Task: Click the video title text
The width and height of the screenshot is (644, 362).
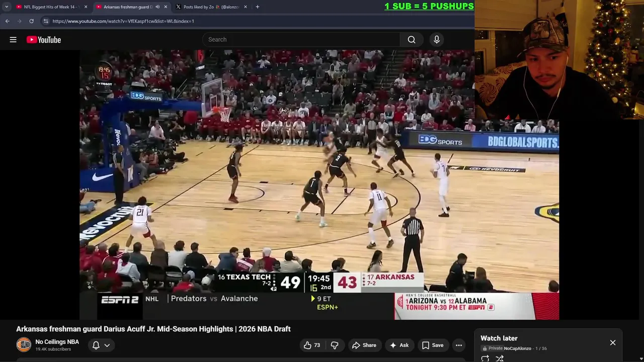Action: 153,329
